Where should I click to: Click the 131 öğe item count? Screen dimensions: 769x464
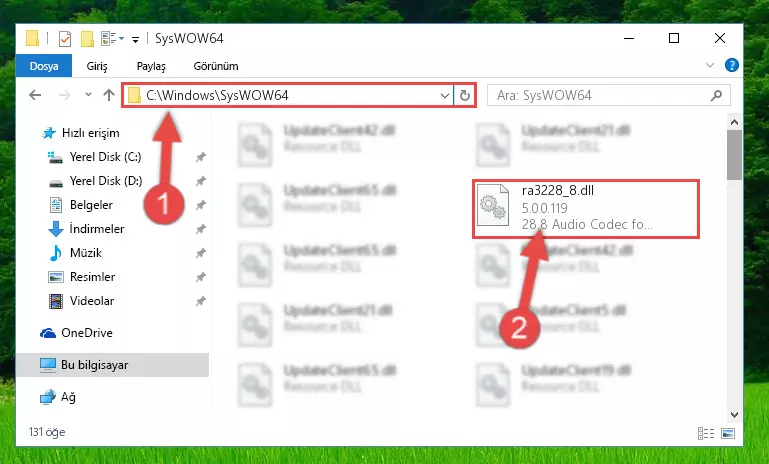[x=47, y=432]
